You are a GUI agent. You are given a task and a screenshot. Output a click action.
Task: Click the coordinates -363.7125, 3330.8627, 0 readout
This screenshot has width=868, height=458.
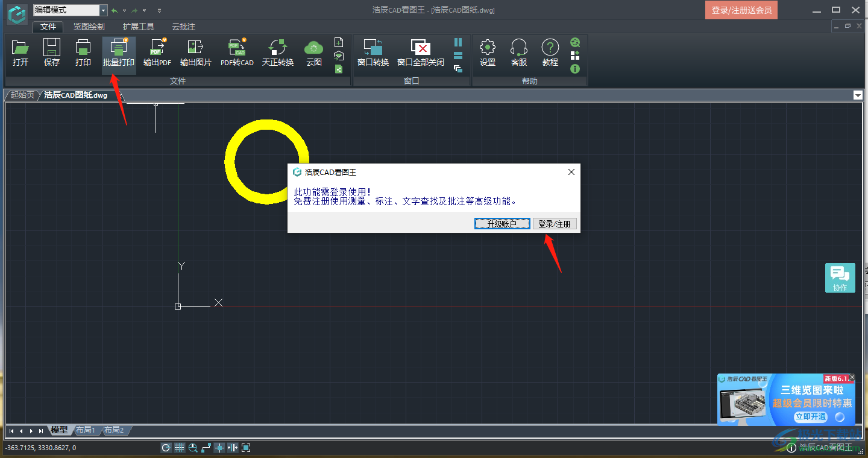point(40,448)
